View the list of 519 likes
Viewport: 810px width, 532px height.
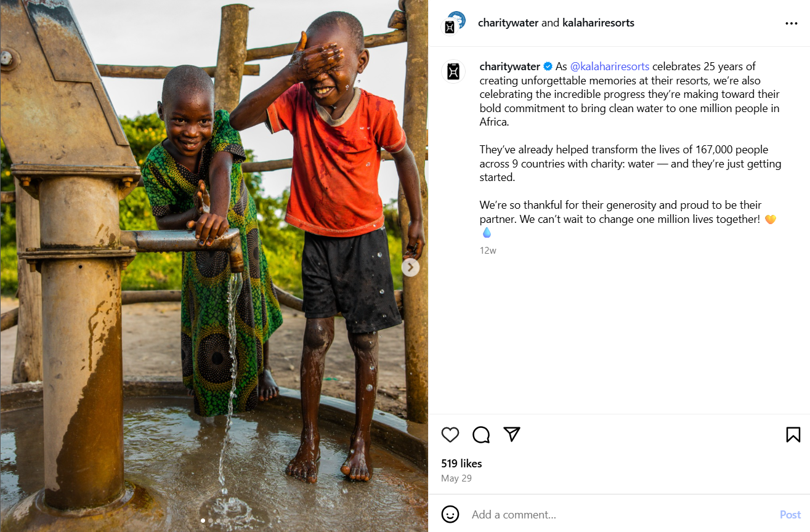point(461,464)
